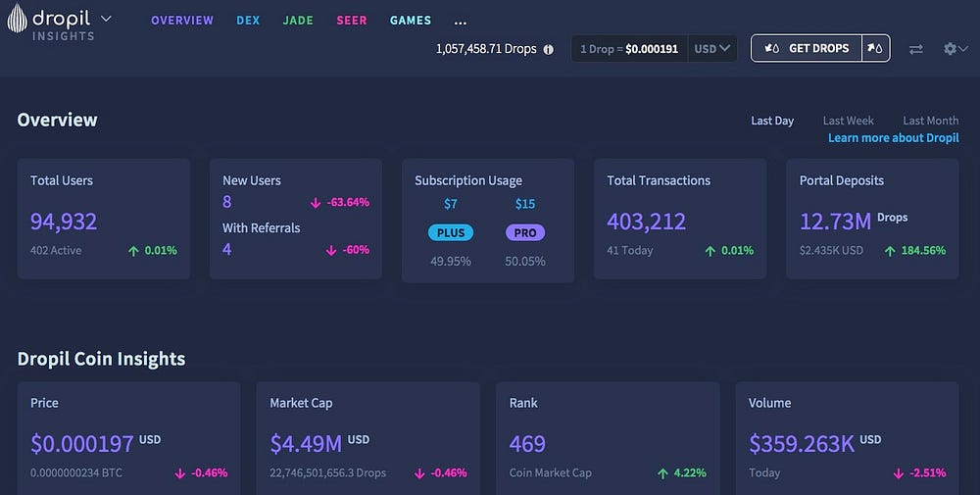Open the SEER tab
The image size is (980, 495).
pos(351,21)
